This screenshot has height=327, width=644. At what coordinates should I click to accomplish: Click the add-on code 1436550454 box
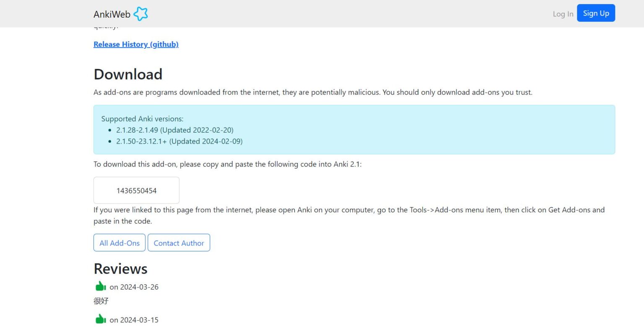136,191
